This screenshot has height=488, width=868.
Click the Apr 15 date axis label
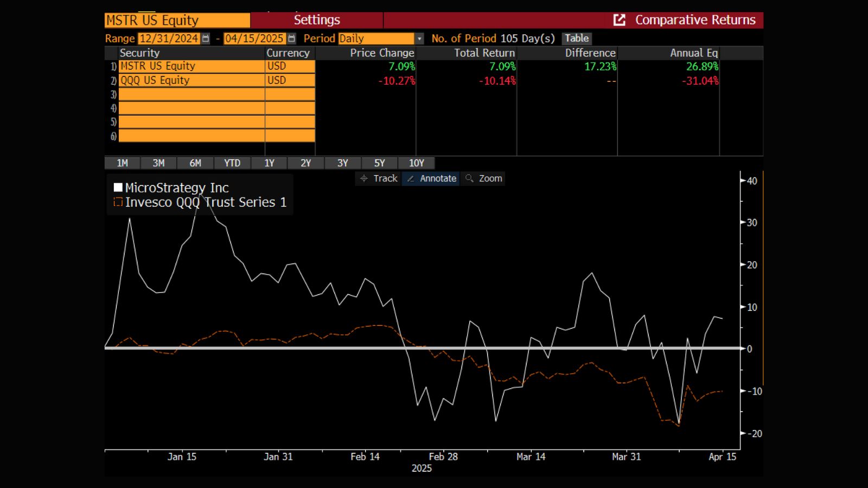pos(723,457)
